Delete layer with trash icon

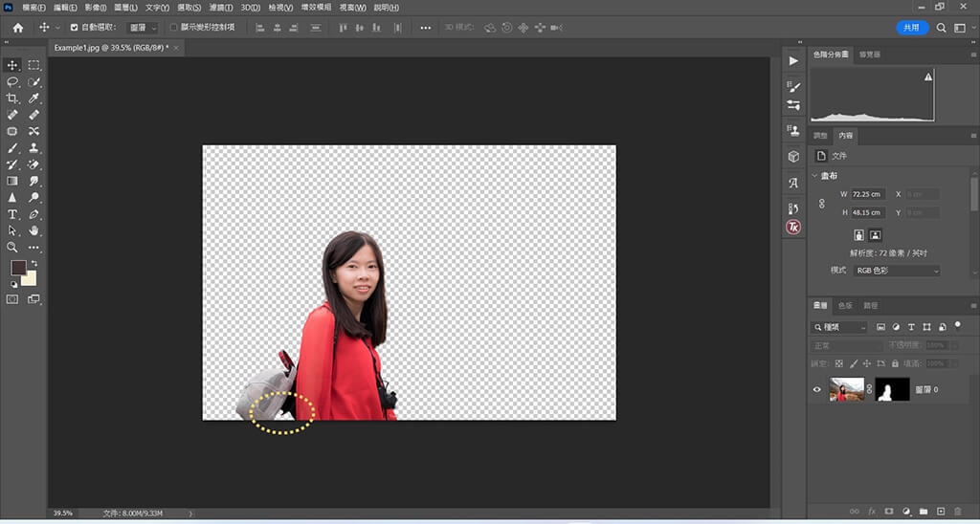[957, 511]
